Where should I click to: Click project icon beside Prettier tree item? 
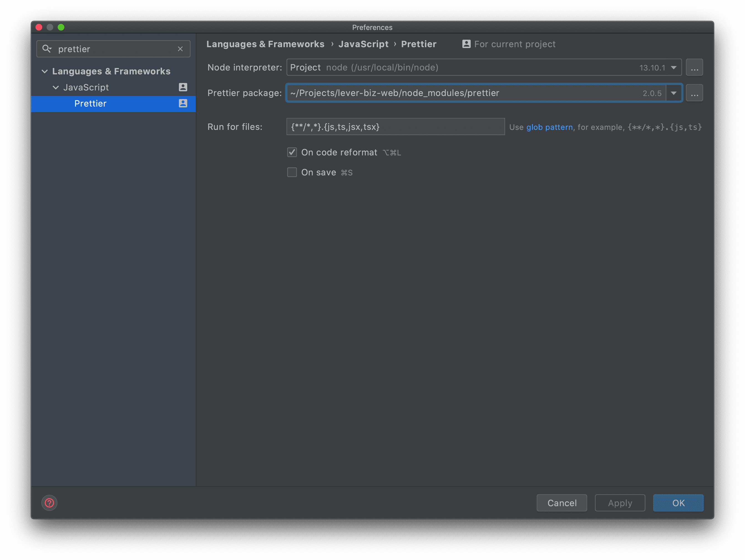pos(183,104)
